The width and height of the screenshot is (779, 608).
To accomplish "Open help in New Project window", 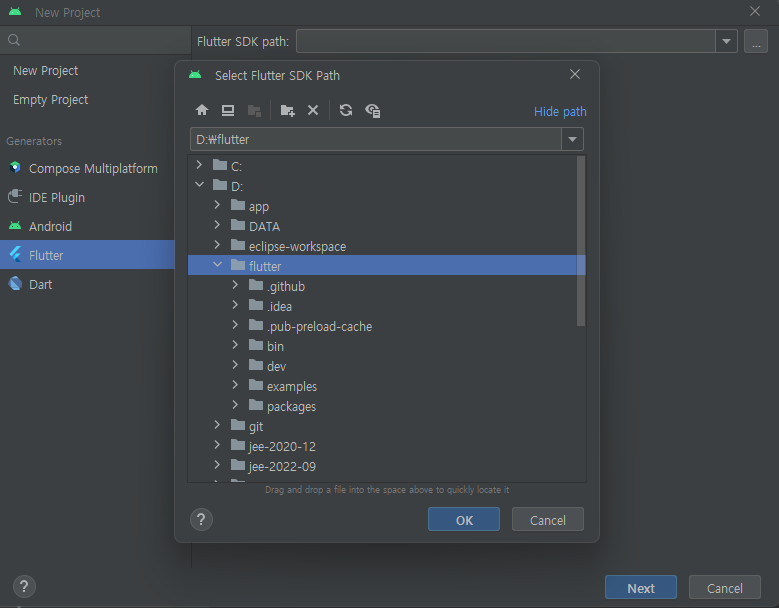I will (24, 587).
